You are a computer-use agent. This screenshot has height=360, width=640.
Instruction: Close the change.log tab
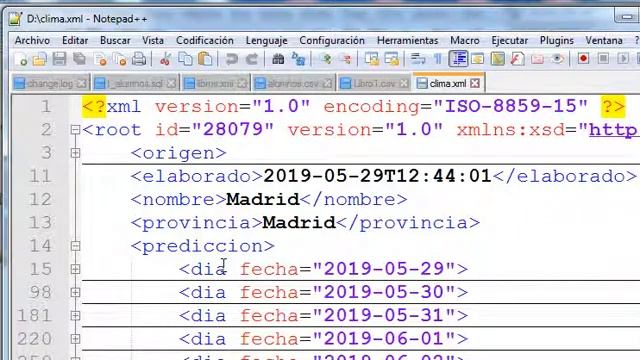(82, 83)
